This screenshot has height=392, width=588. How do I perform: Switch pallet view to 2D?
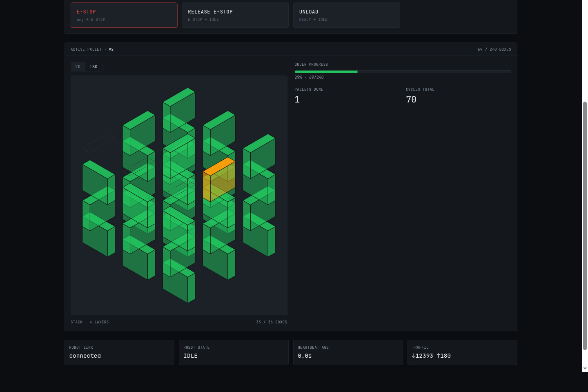[x=78, y=67]
